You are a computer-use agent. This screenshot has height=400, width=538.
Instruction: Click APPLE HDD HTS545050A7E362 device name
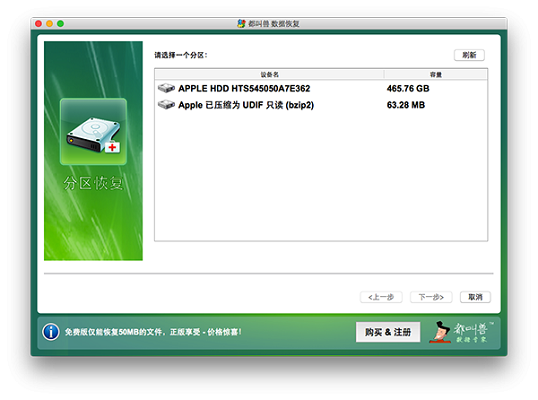click(244, 89)
